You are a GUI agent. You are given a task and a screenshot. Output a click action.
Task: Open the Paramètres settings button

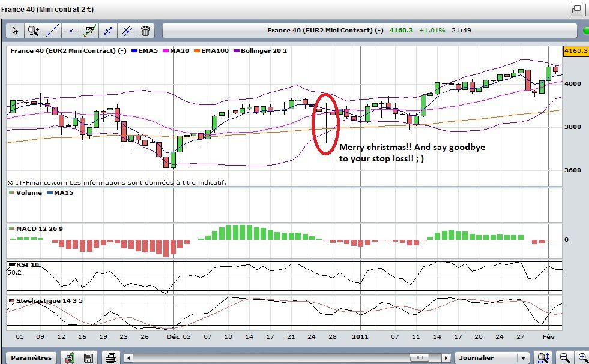(31, 357)
